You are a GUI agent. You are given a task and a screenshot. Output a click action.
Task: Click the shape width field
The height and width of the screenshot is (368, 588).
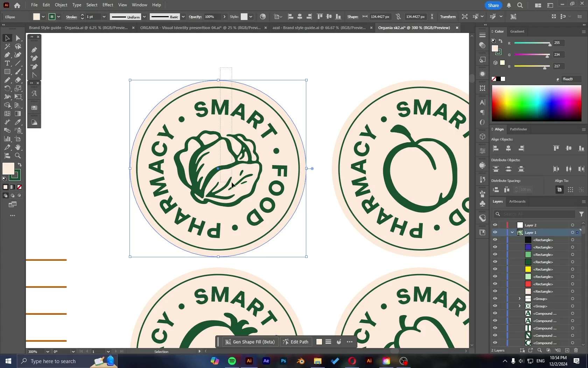[380, 17]
